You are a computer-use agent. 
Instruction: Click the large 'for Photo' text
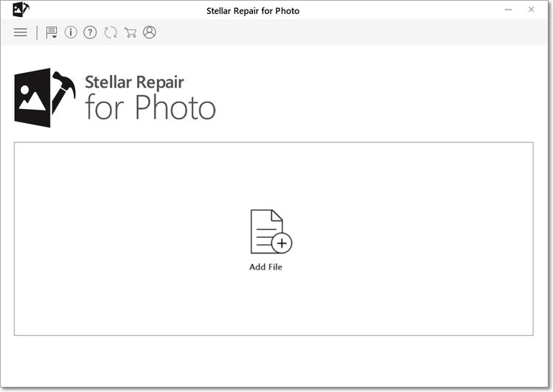(x=150, y=108)
